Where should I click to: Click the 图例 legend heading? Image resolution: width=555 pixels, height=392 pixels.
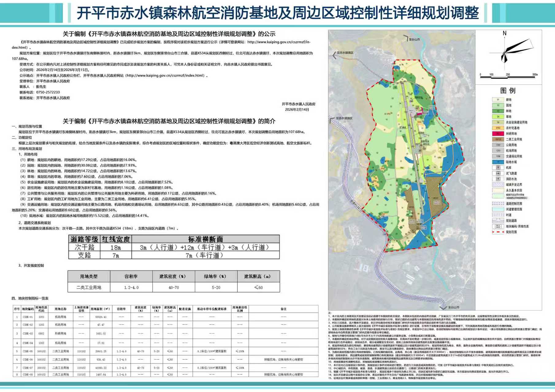click(x=508, y=91)
